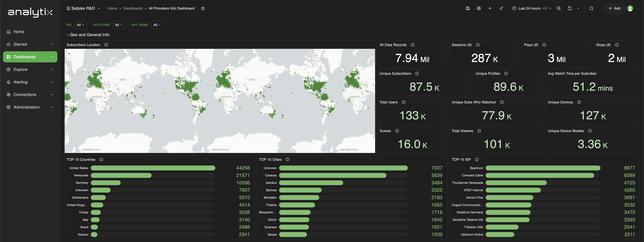Click the save dashboard icon
The height and width of the screenshot is (242, 644).
(468, 8)
